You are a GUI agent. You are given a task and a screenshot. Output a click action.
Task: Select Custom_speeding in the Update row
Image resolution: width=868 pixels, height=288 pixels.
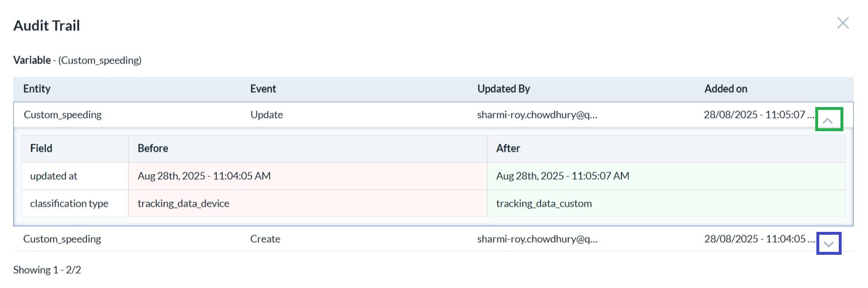tap(62, 115)
